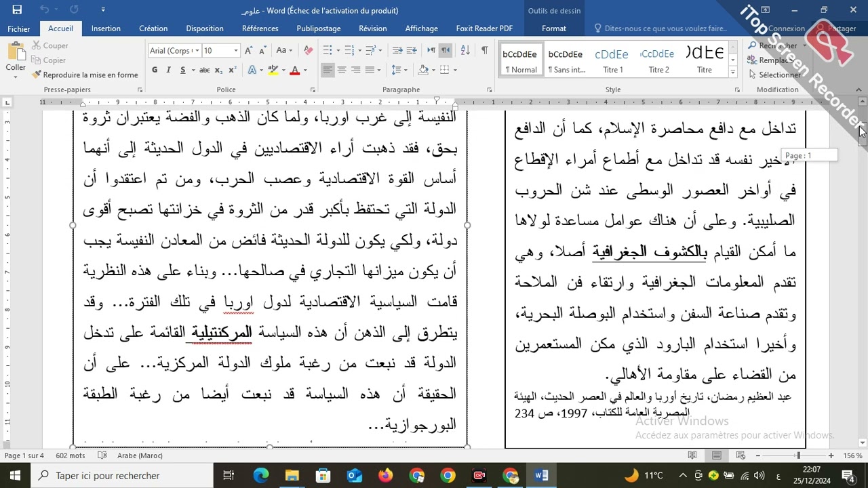Toggle align left paragraph button
Screen dimensions: 868x488
click(x=328, y=70)
